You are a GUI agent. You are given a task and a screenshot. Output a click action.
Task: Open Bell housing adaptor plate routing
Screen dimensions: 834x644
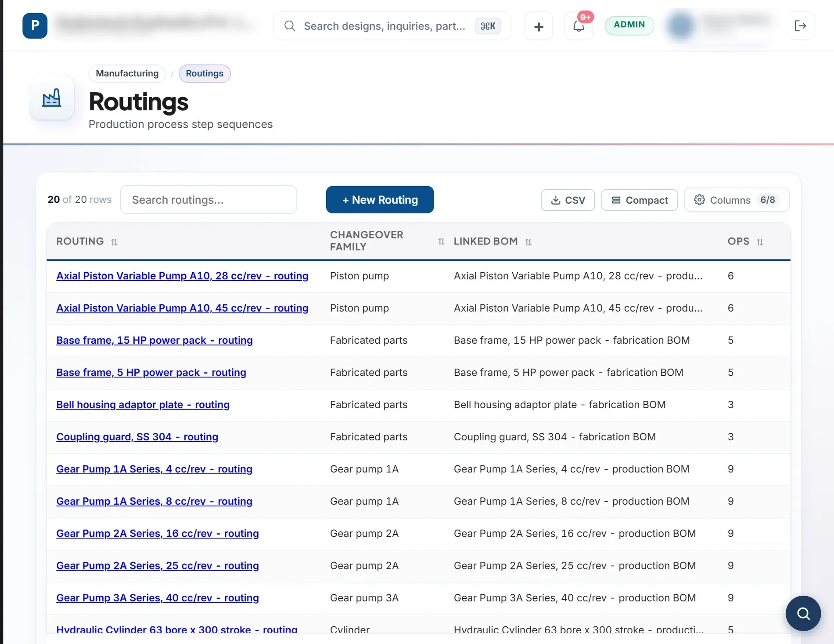[143, 405]
